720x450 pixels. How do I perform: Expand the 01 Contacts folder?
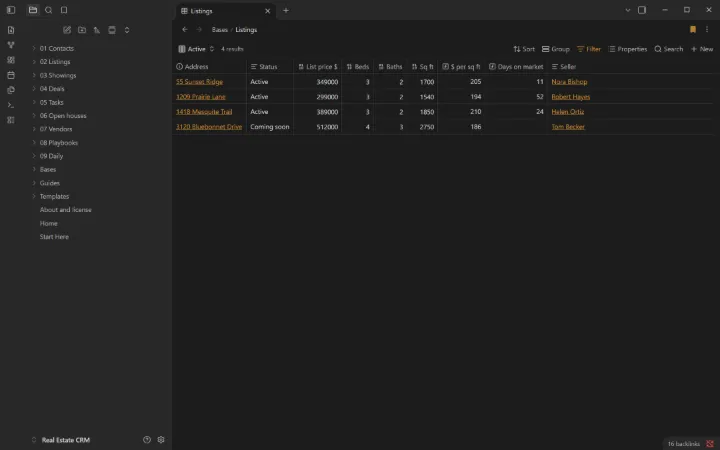56,48
